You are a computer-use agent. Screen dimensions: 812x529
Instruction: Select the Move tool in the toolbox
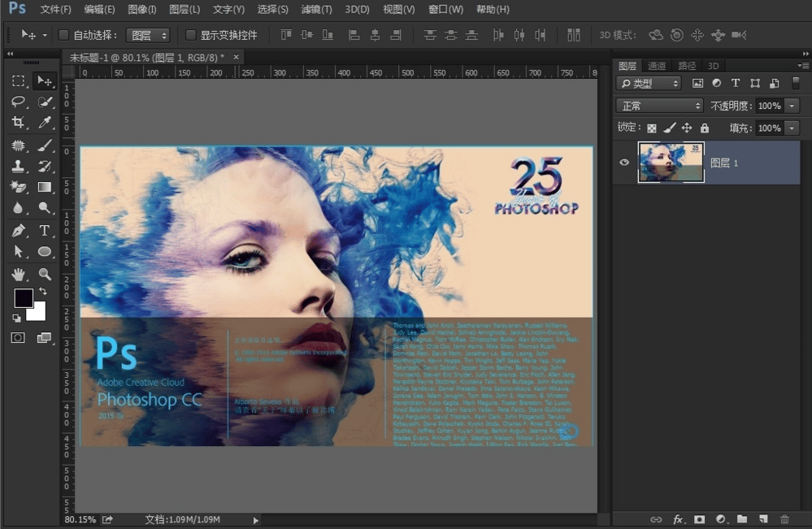click(45, 80)
